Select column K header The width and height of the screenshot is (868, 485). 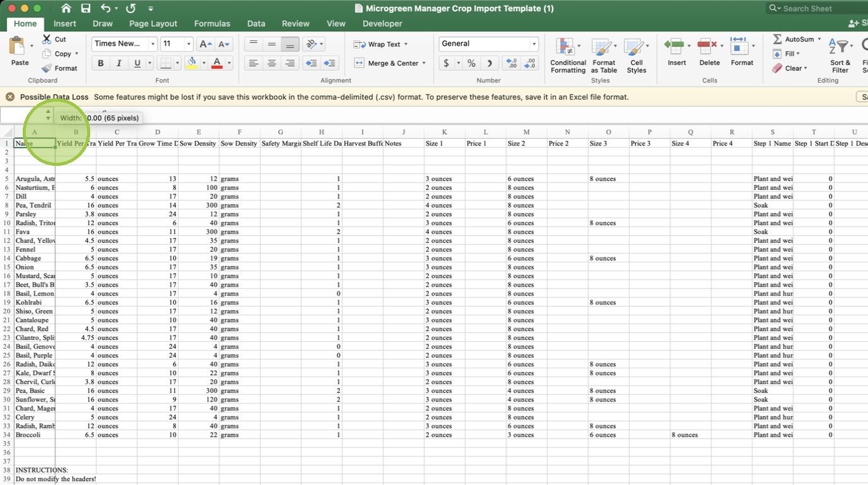pyautogui.click(x=444, y=132)
